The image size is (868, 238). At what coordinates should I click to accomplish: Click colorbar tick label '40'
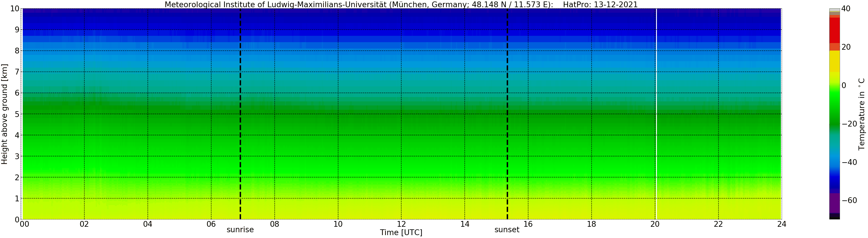pos(846,9)
